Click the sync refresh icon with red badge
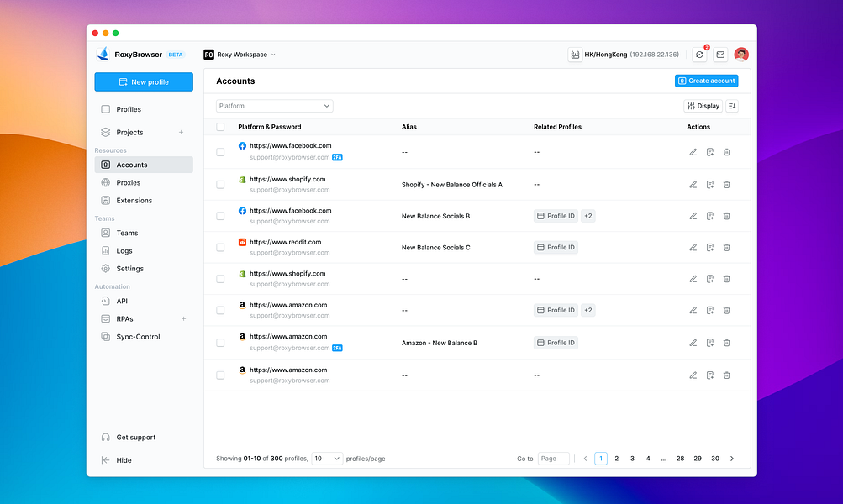 [699, 55]
